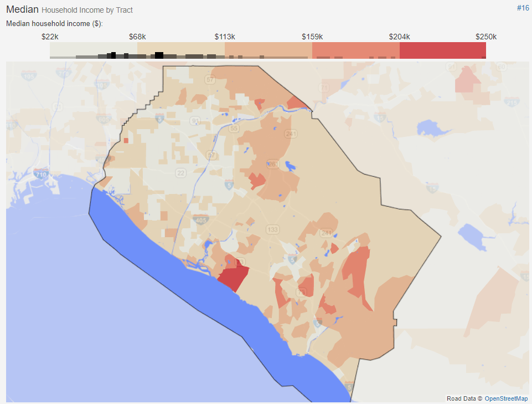
Task: Click the $113k–$159k legend color band
Action: [268, 50]
